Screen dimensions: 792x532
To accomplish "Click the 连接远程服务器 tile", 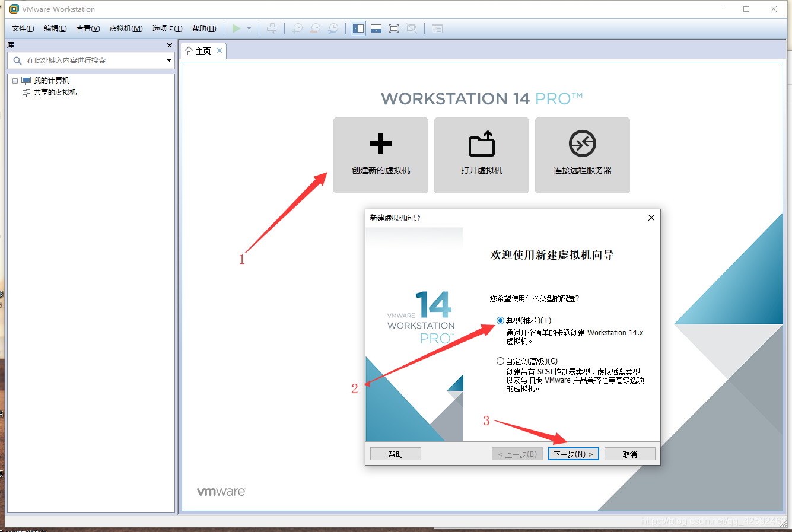I will 583,155.
